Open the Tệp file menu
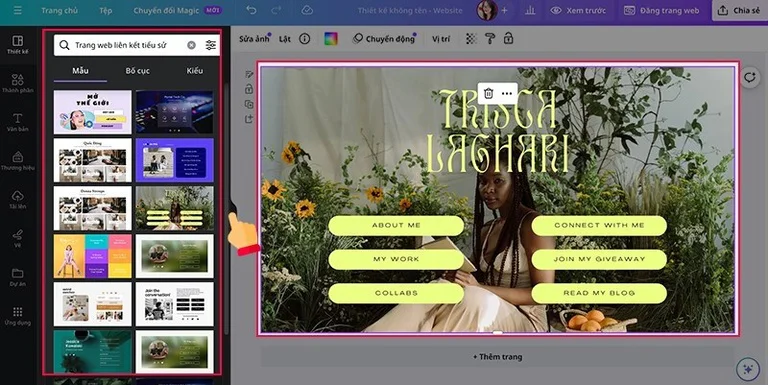 point(106,10)
